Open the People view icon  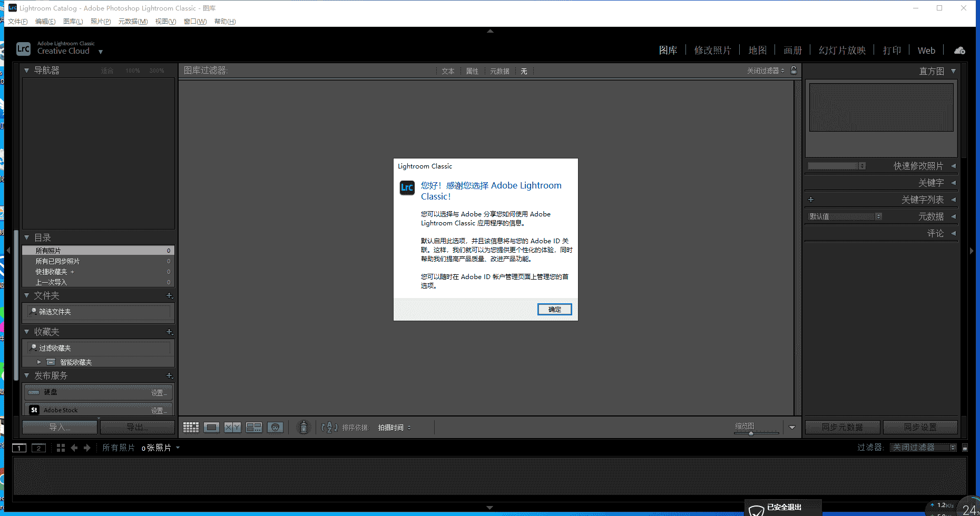point(275,427)
